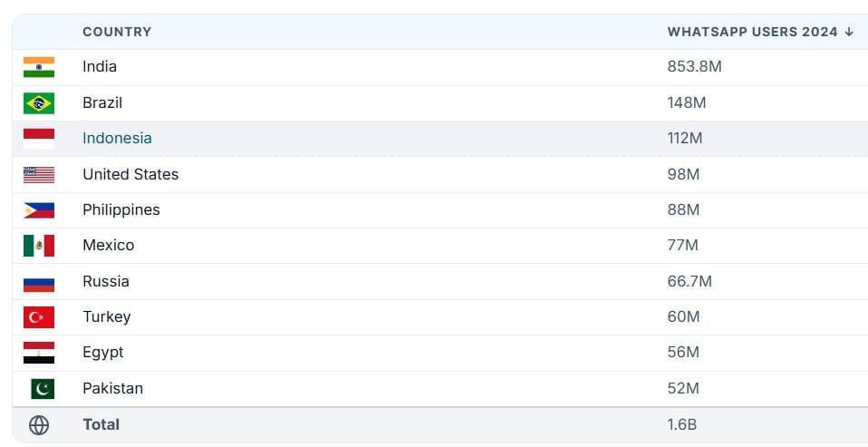The width and height of the screenshot is (868, 447).
Task: Click the Mexico flag icon
Action: 39,246
